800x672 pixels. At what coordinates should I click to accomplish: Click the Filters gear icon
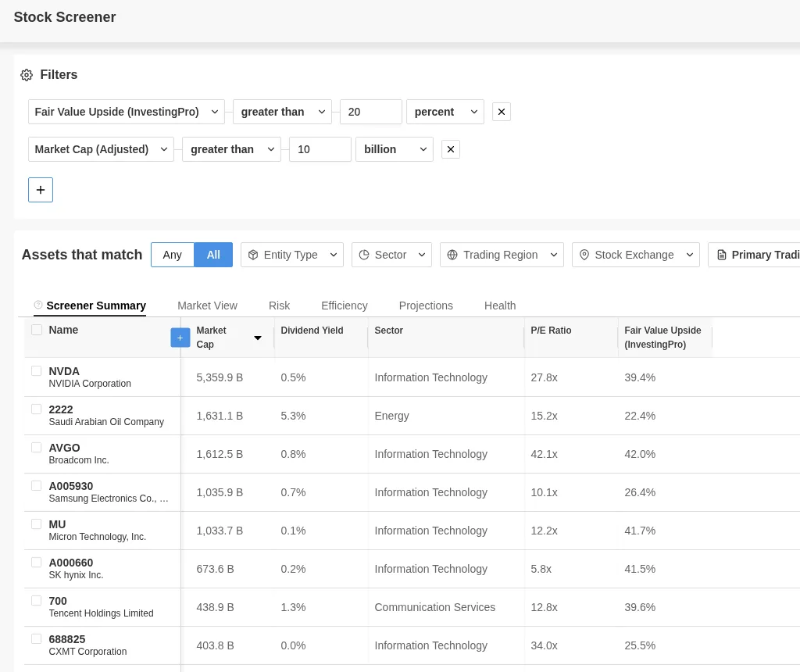point(27,75)
